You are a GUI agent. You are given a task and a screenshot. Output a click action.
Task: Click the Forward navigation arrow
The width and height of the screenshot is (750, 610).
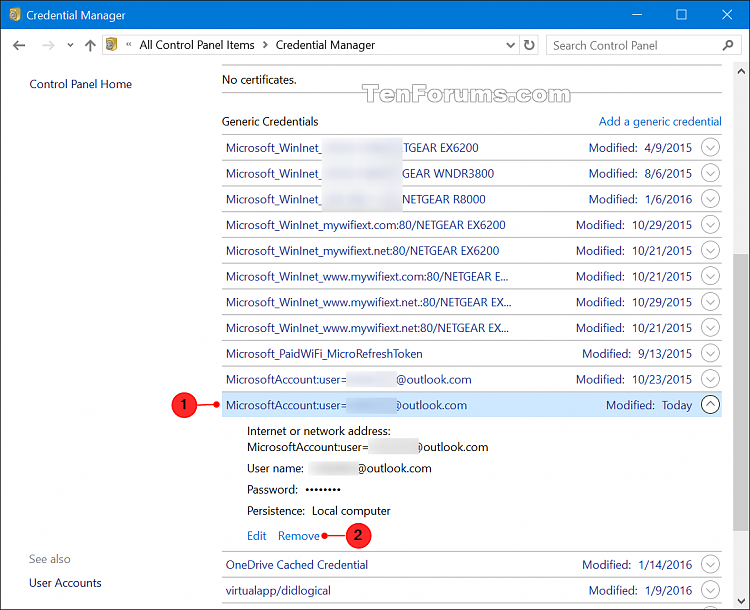48,45
